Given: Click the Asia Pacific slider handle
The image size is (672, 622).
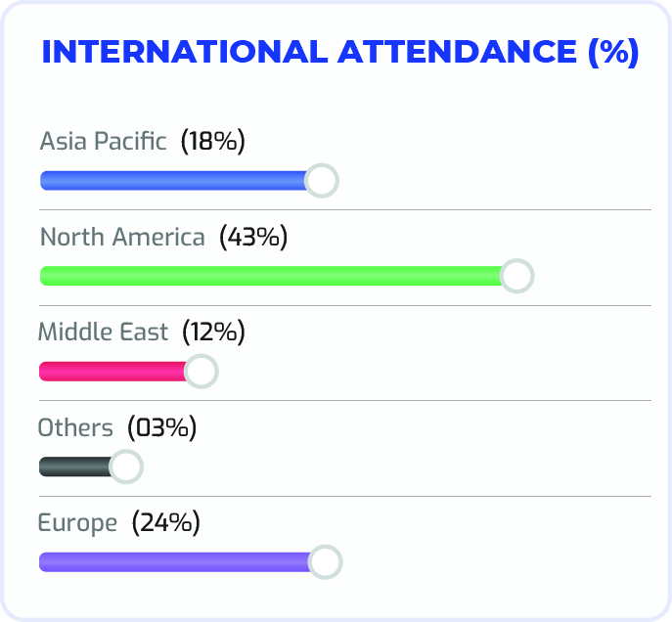Looking at the screenshot, I should 322,180.
